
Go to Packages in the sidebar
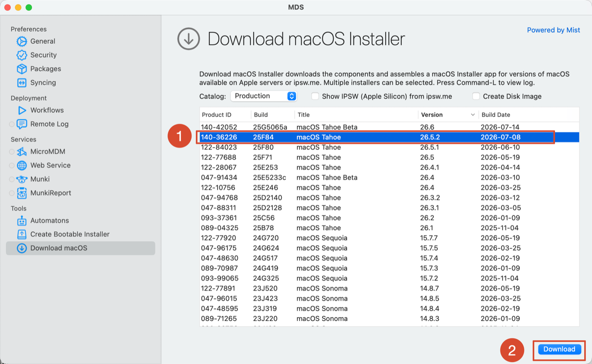(46, 69)
